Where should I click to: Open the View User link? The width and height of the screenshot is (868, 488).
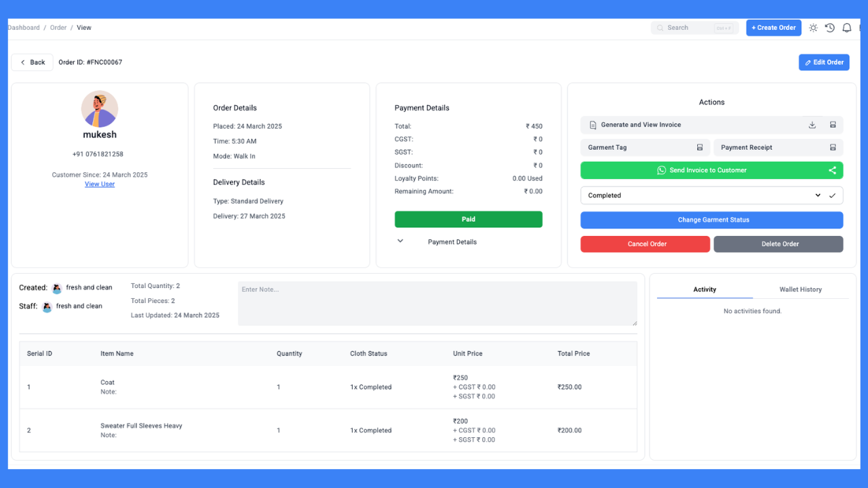point(99,184)
